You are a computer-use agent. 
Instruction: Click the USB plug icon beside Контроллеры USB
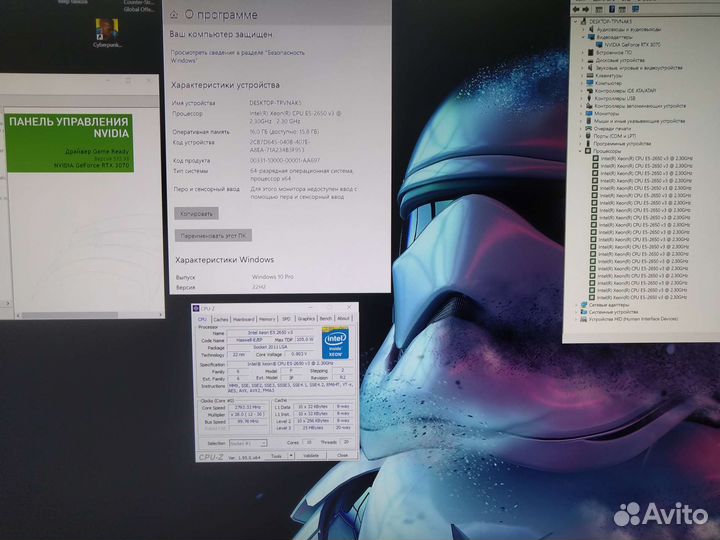point(590,98)
